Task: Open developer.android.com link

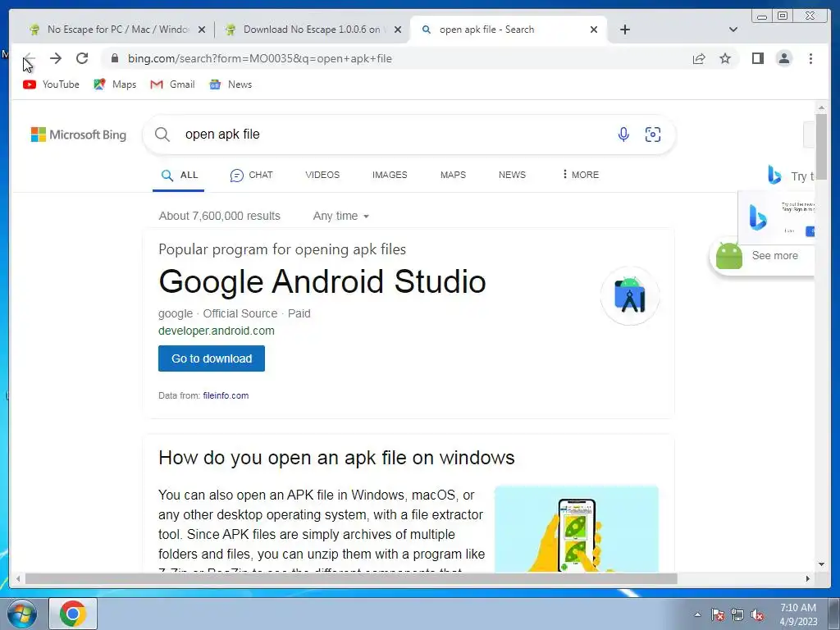Action: pyautogui.click(x=217, y=331)
